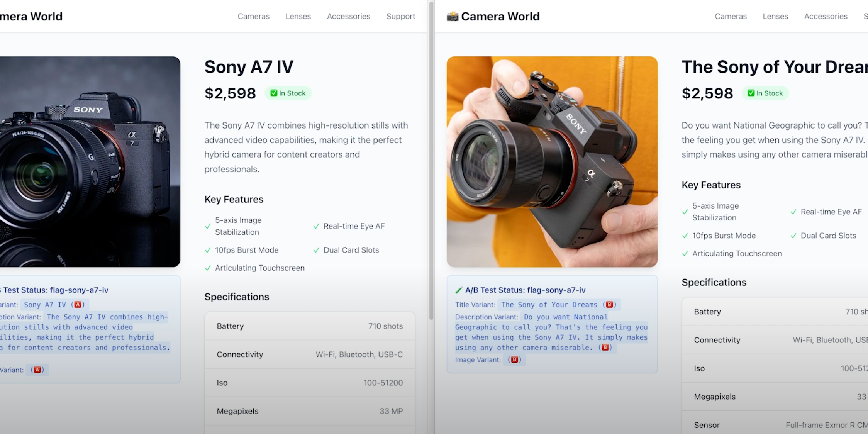This screenshot has height=434, width=868.
Task: Click the red B badge beside Image Variant
Action: click(514, 359)
